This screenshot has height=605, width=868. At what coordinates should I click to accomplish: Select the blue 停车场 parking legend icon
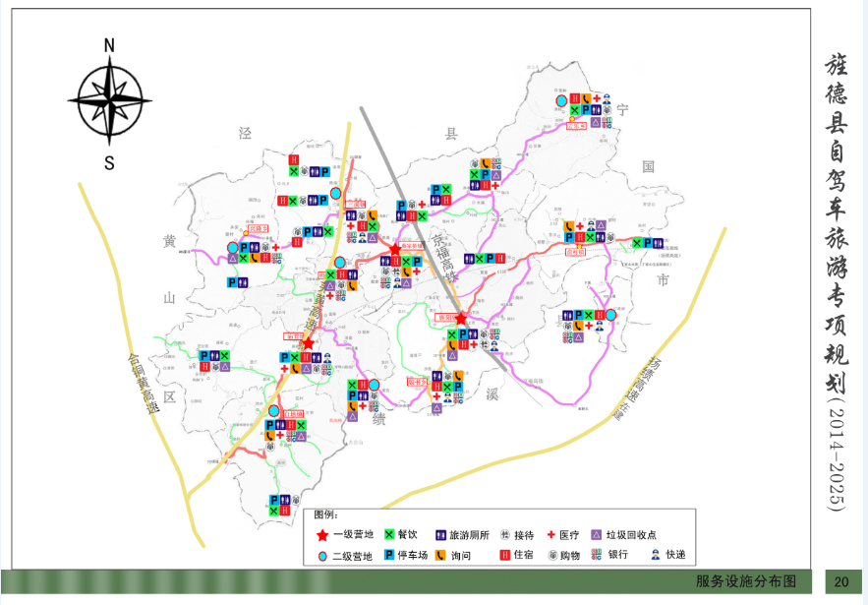389,556
